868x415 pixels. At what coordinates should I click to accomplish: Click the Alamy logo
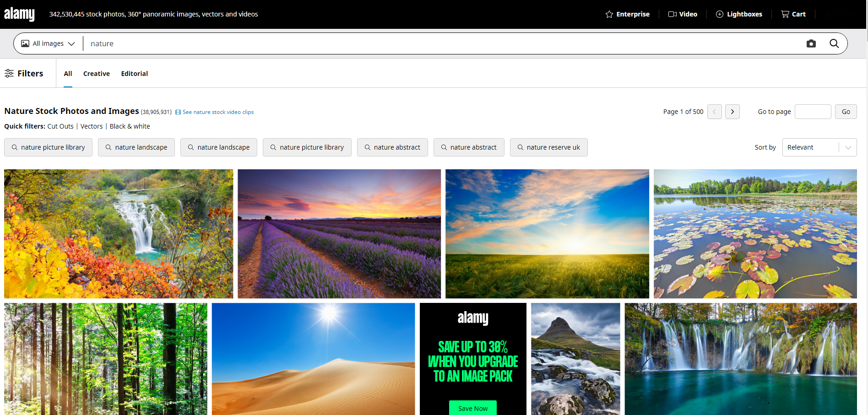tap(19, 14)
